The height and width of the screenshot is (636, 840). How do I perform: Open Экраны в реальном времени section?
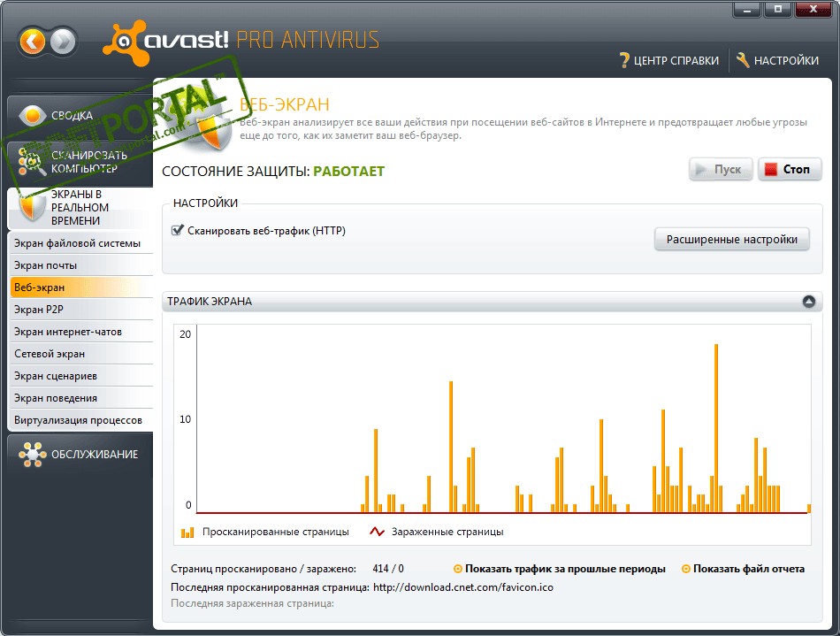pos(80,208)
